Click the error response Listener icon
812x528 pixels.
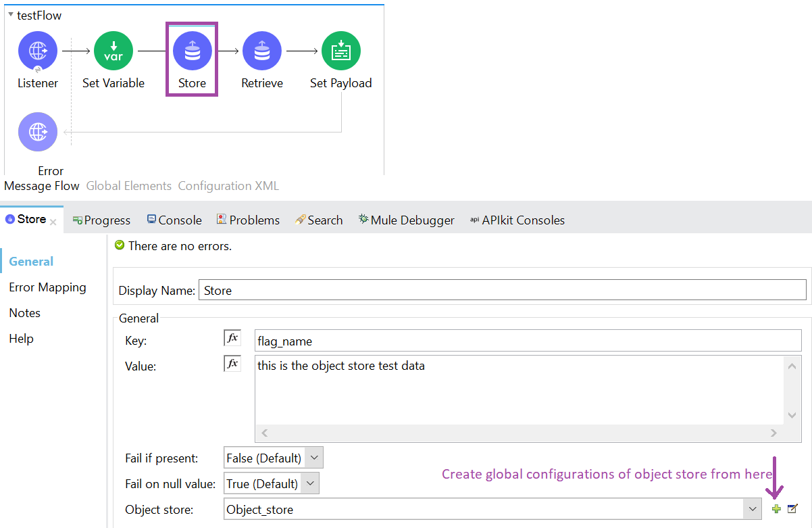click(x=38, y=132)
